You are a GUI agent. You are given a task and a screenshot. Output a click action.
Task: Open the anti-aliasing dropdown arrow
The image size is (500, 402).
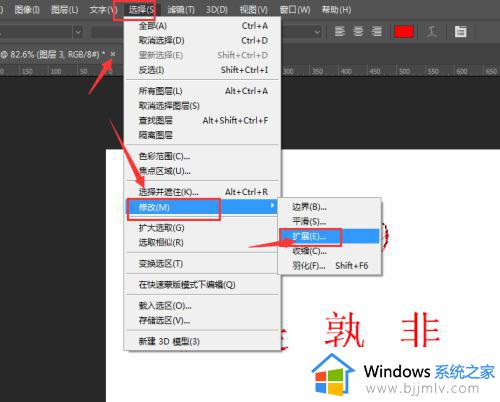317,32
